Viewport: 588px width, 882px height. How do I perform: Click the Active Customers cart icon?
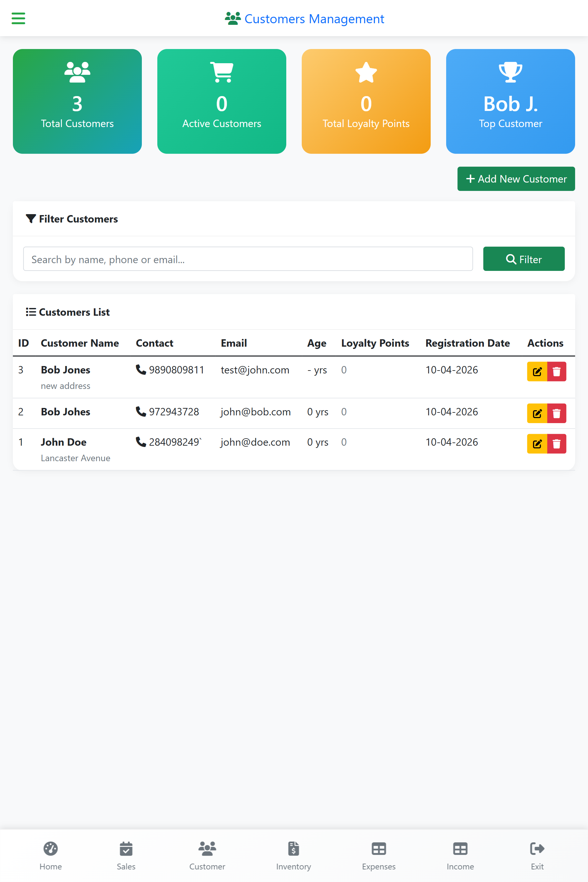221,72
